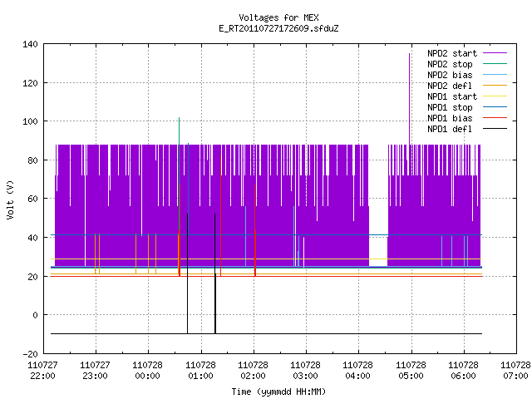532x399 pixels.
Task: Click the y-axis tick value -20
Action: point(30,354)
